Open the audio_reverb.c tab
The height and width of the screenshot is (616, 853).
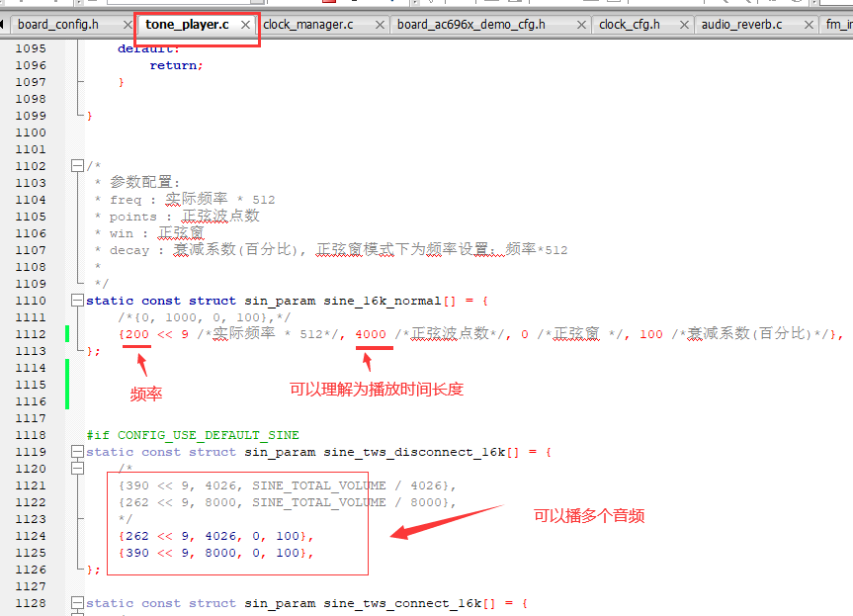click(741, 25)
